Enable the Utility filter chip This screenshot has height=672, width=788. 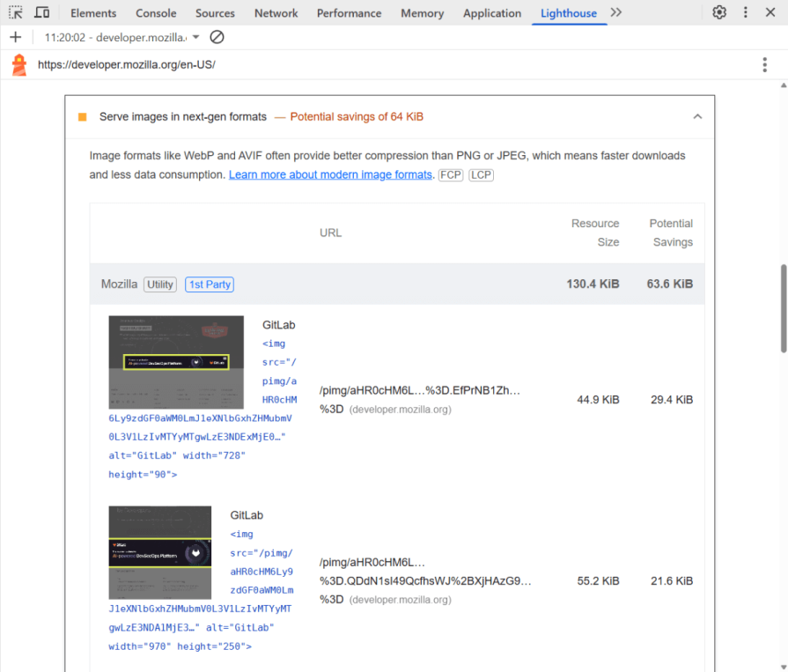pyautogui.click(x=159, y=284)
